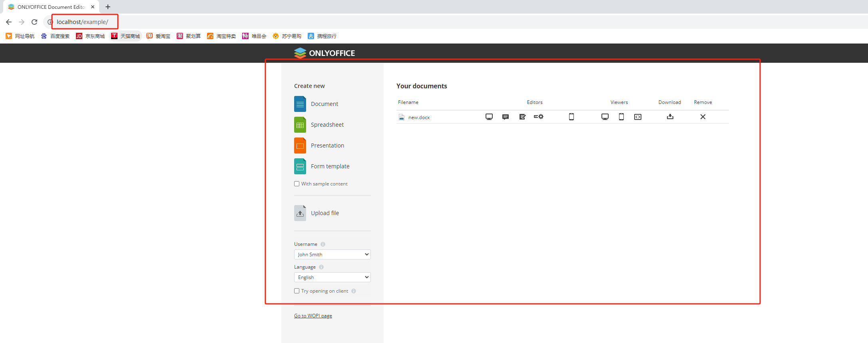868x343 pixels.
Task: Open the 网址导航 bookmark
Action: (x=20, y=36)
